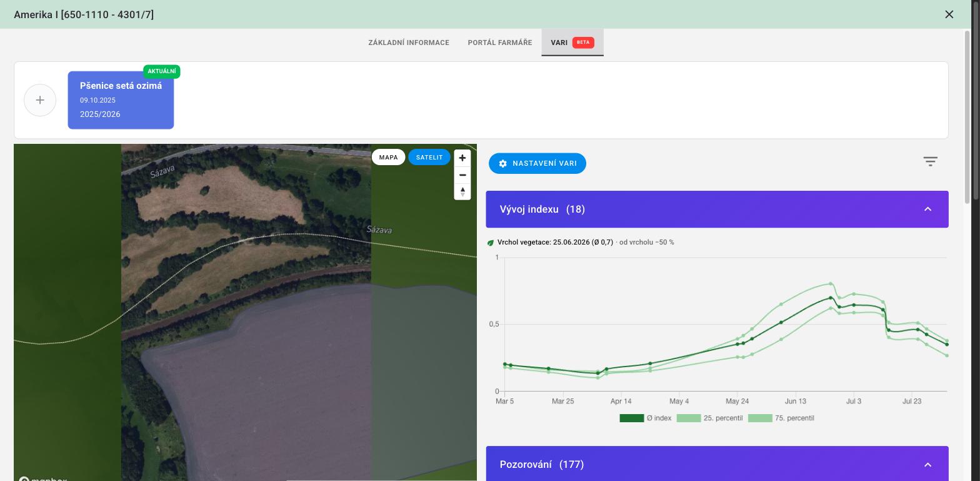Click the peak point on the chart line
Viewport: 980px width, 481px height.
point(831,298)
